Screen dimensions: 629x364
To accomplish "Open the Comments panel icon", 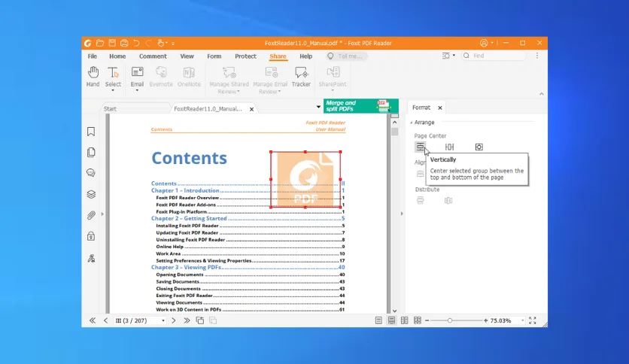I will coord(91,173).
